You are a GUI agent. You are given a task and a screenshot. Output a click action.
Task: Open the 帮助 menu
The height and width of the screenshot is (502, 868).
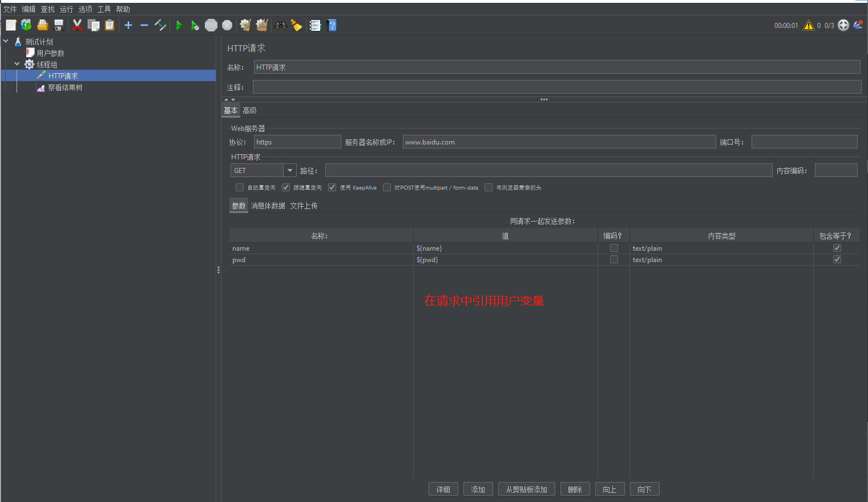click(123, 9)
